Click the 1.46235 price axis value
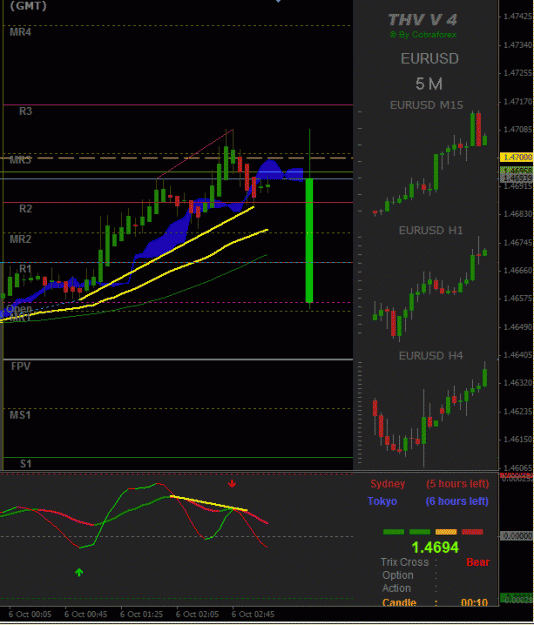Viewport: 534px width, 625px height. point(518,411)
